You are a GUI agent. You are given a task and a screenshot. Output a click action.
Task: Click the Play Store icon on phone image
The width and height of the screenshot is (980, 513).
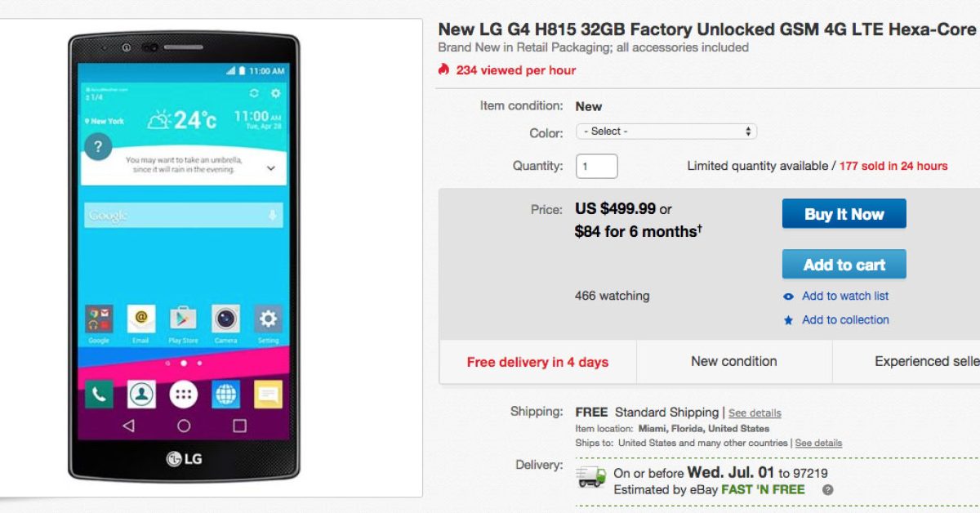tap(183, 319)
